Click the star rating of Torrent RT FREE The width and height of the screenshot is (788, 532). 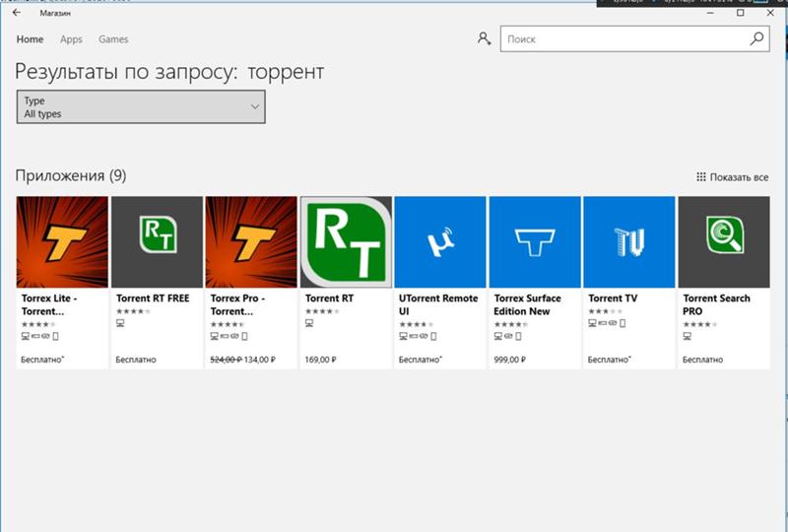click(133, 311)
